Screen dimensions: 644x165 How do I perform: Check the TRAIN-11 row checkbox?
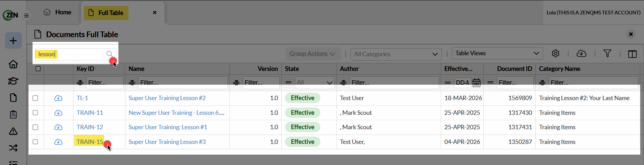pyautogui.click(x=35, y=113)
